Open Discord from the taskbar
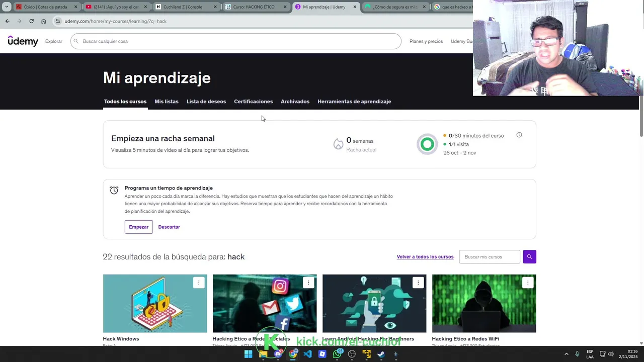 (278, 354)
